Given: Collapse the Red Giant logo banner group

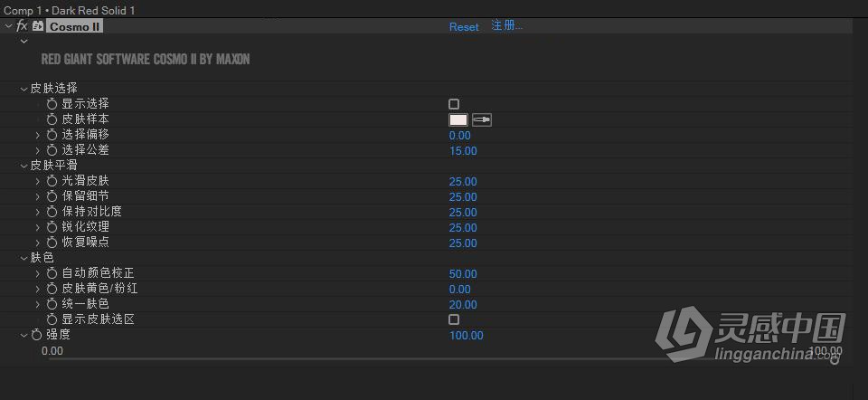Looking at the screenshot, I should pyautogui.click(x=24, y=42).
